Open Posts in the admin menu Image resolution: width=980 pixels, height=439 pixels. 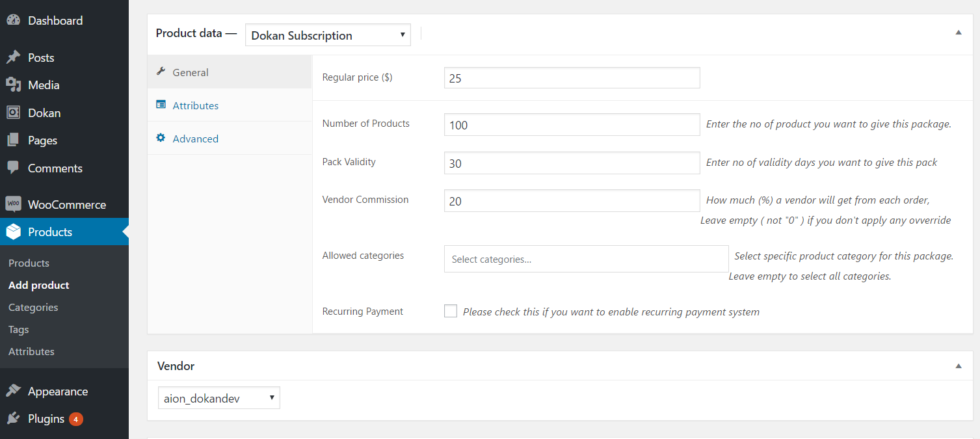point(64,57)
